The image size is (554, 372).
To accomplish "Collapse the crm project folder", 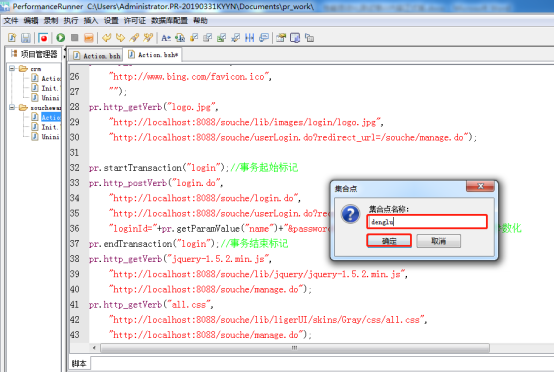I will [12, 68].
